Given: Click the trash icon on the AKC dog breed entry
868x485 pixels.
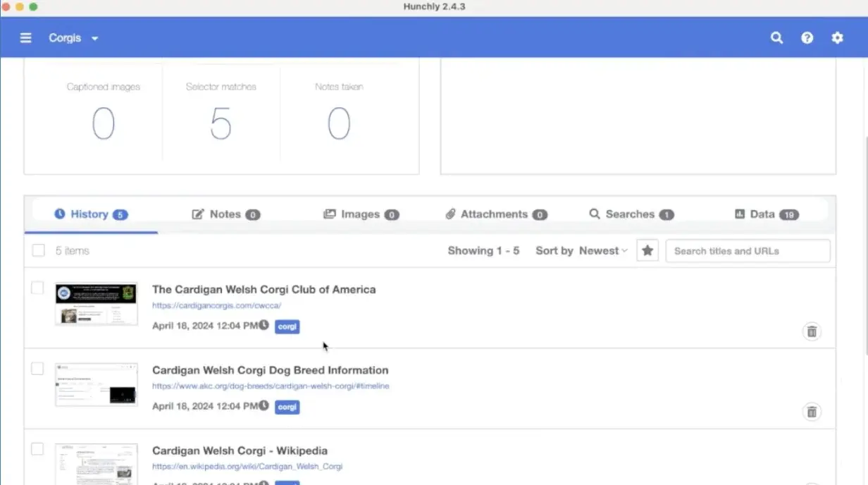Looking at the screenshot, I should pos(812,412).
